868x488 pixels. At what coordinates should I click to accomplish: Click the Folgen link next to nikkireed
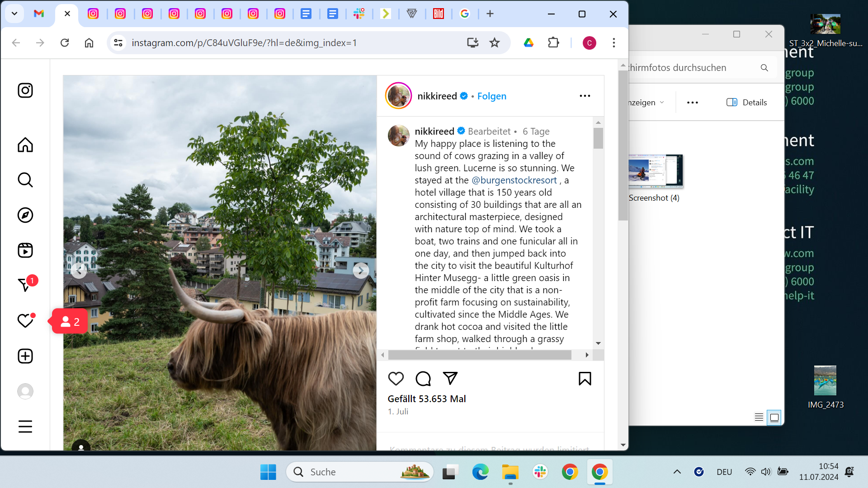(x=491, y=96)
